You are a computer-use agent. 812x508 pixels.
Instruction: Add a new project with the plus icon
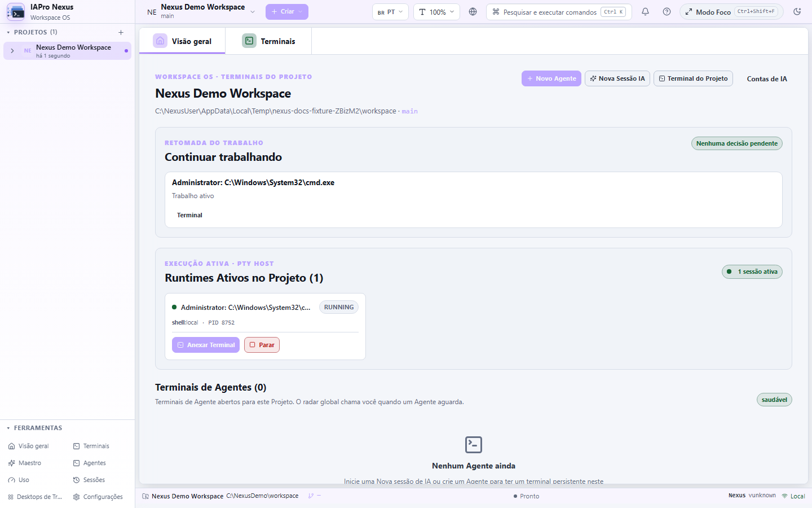tap(121, 32)
